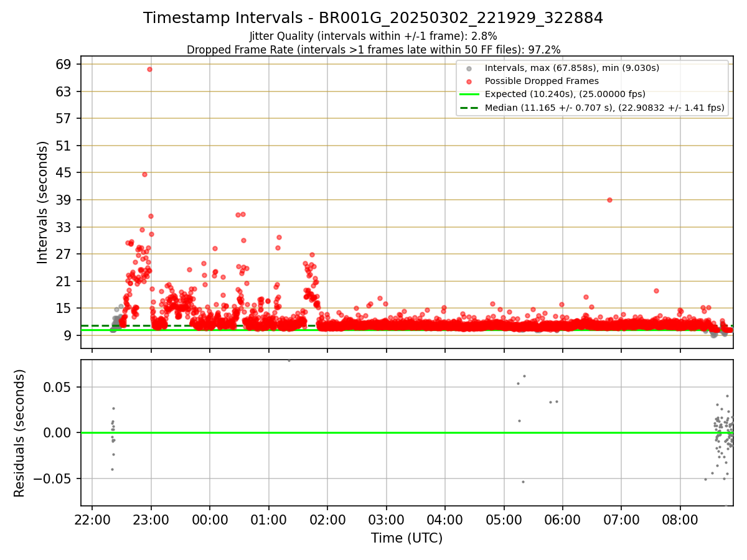Click the x-axis tick label 05:00
Image resolution: width=747 pixels, height=560 pixels.
[504, 519]
